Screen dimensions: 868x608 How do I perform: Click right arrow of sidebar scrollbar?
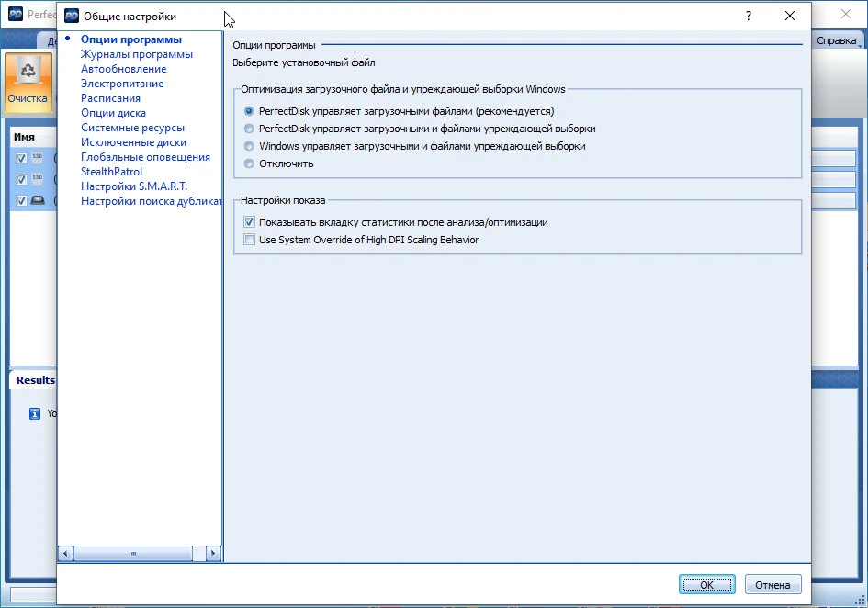click(213, 553)
